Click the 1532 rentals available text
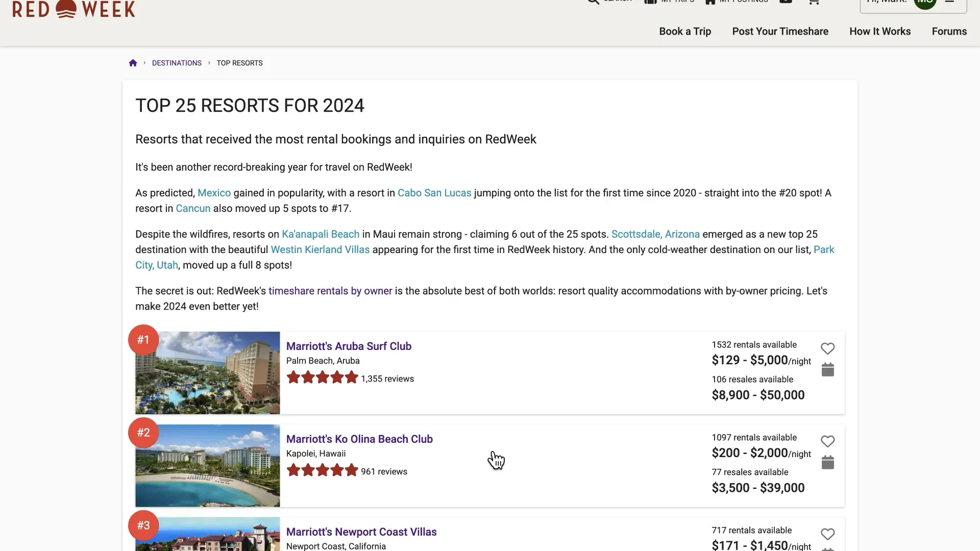The height and width of the screenshot is (551, 980). tap(754, 344)
